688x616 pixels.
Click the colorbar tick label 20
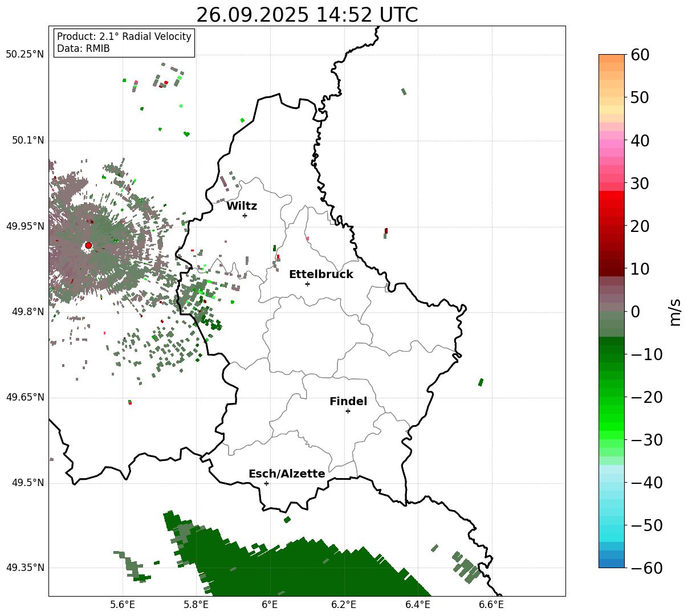[x=640, y=226]
